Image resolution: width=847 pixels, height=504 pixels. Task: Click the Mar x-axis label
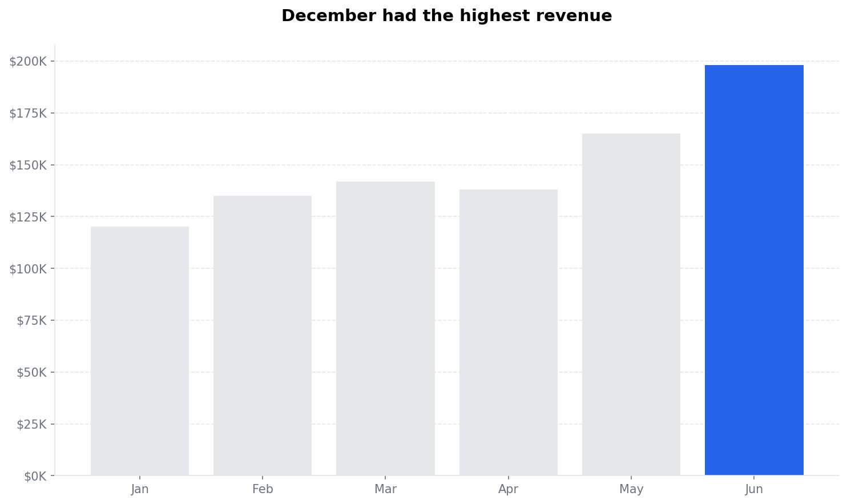385,489
